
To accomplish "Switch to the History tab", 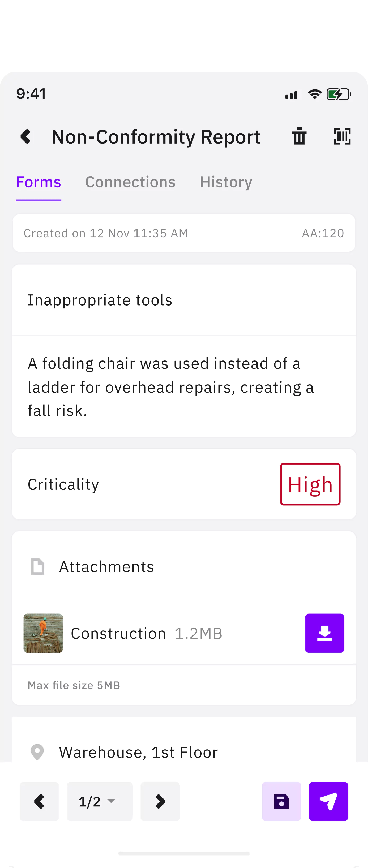I will click(x=226, y=182).
